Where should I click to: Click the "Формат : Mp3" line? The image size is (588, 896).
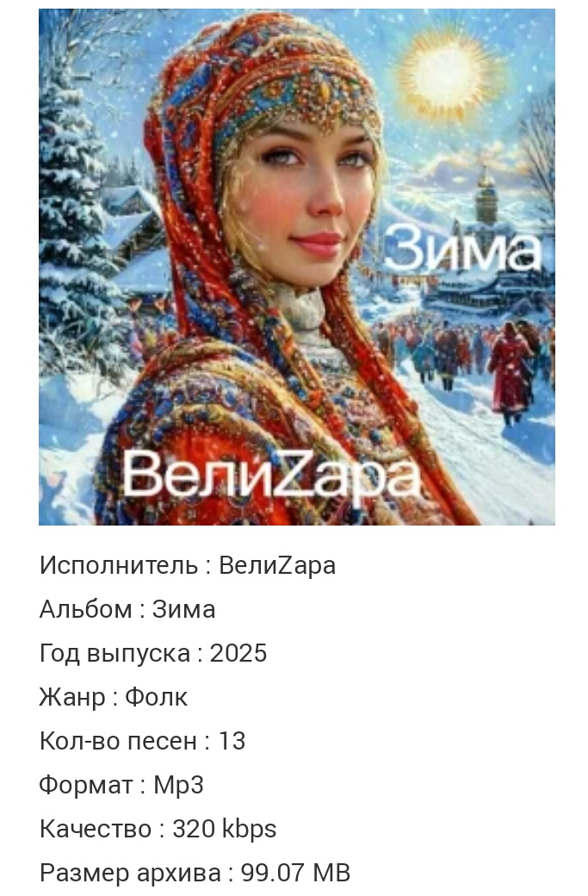[x=121, y=785]
